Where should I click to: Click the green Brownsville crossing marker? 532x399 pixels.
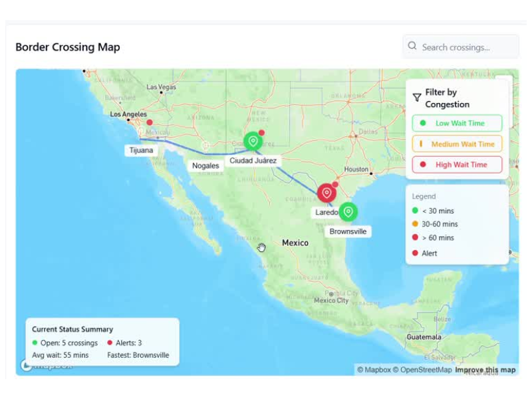348,211
